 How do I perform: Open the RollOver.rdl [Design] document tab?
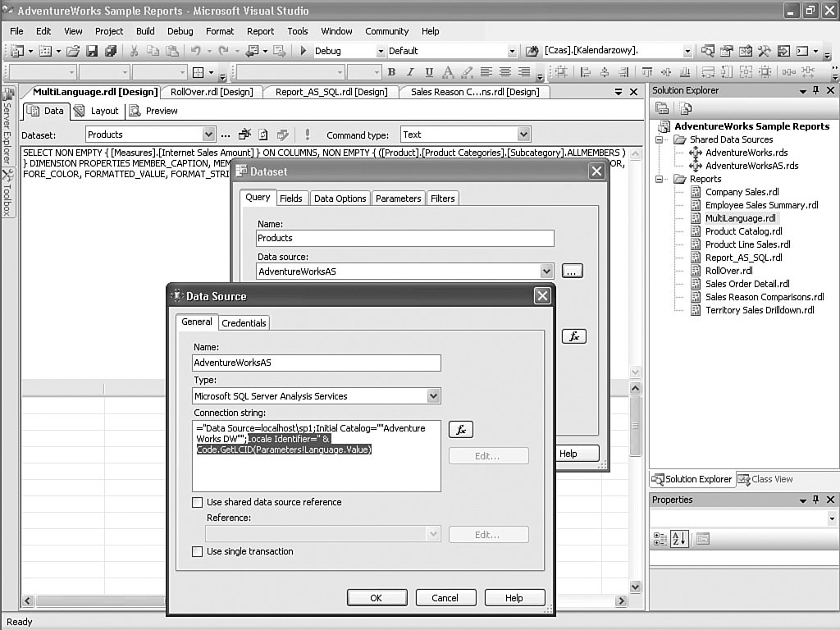(212, 92)
